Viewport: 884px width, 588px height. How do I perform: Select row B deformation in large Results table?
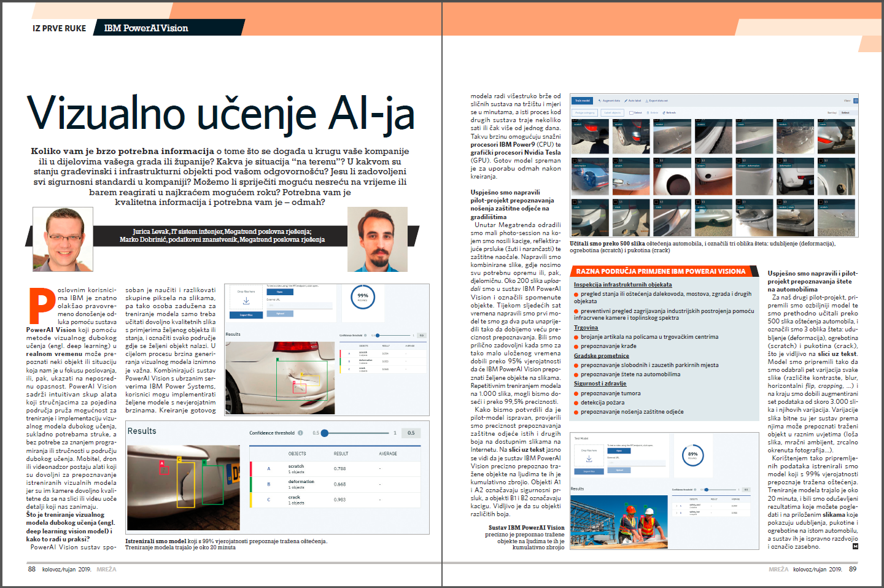click(336, 484)
